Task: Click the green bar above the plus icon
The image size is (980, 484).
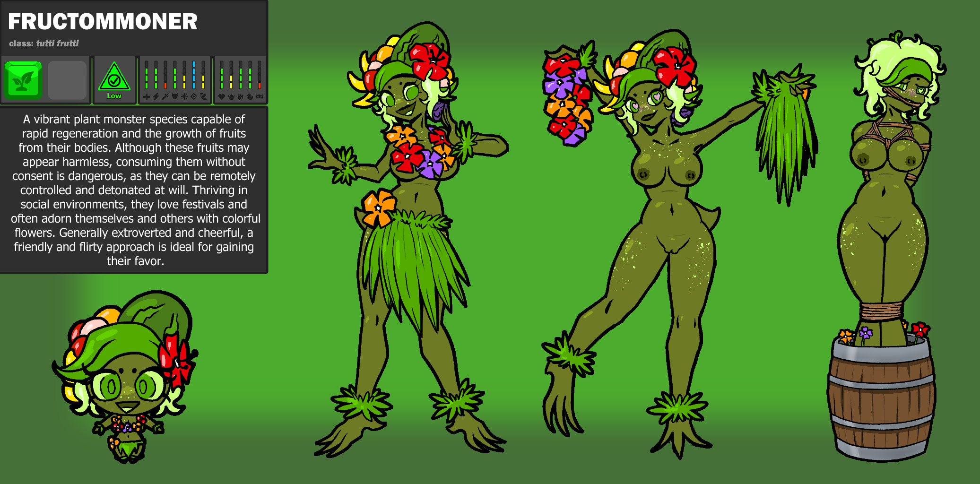Action: pyautogui.click(x=147, y=78)
